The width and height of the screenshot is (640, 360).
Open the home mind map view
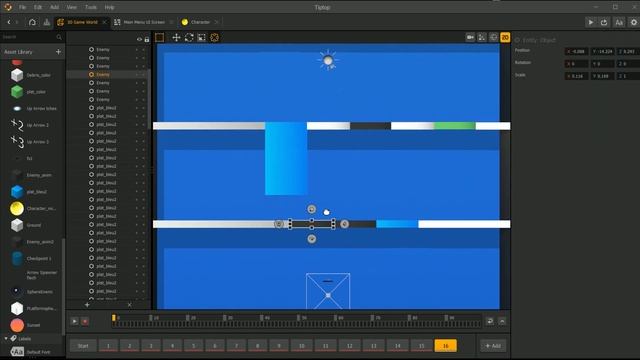point(32,22)
